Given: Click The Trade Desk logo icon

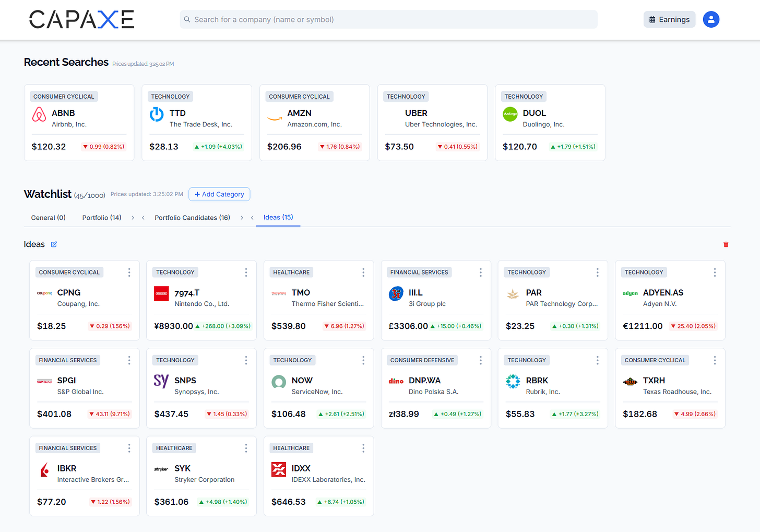Looking at the screenshot, I should pyautogui.click(x=157, y=114).
